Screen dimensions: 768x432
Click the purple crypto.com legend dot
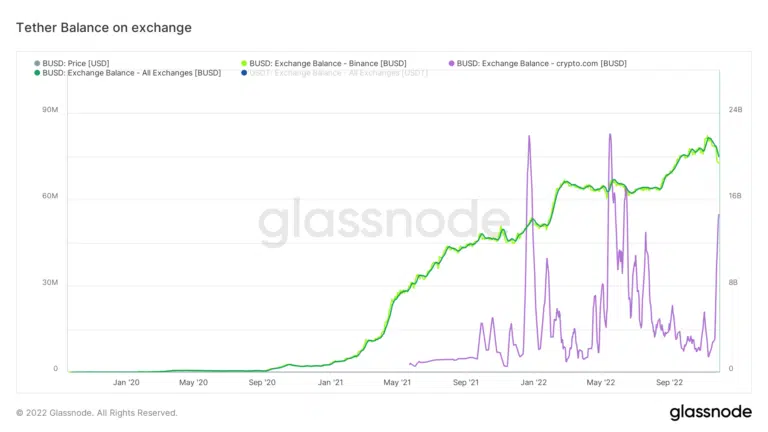(451, 63)
